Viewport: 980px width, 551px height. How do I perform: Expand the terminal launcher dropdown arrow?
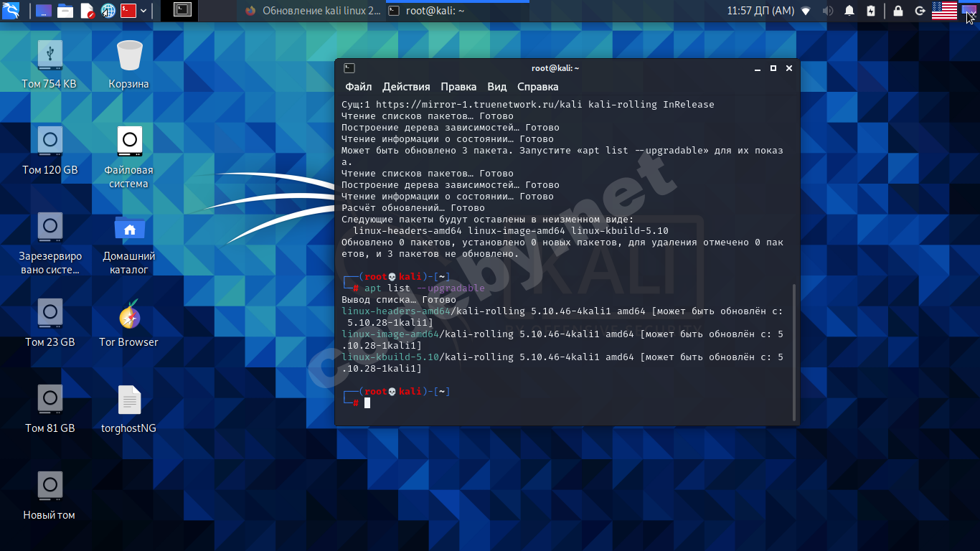coord(144,11)
